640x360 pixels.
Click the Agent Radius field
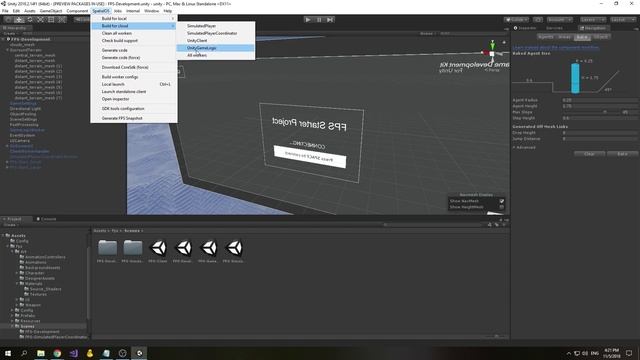(x=600, y=100)
